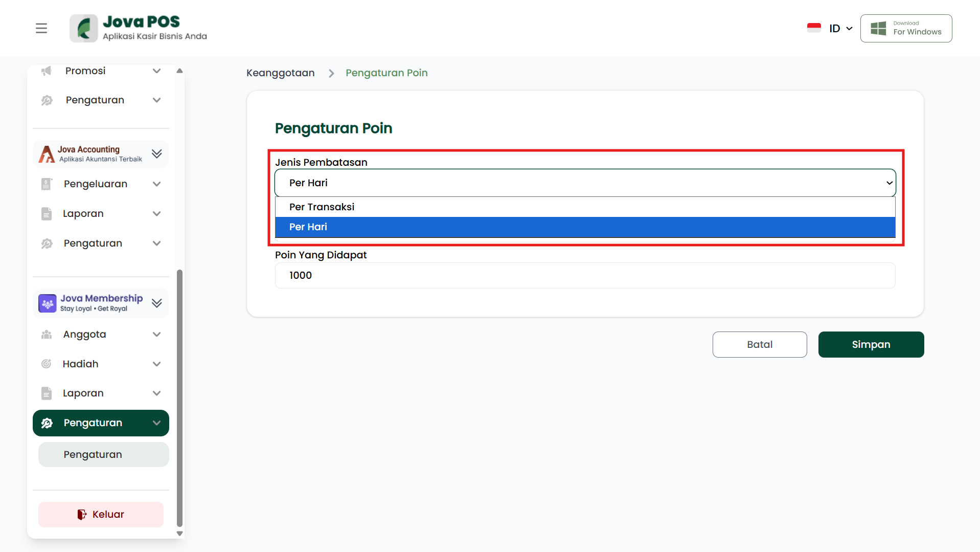Click the Jova POS leaf logo
The height and width of the screenshot is (552, 980).
pyautogui.click(x=84, y=28)
